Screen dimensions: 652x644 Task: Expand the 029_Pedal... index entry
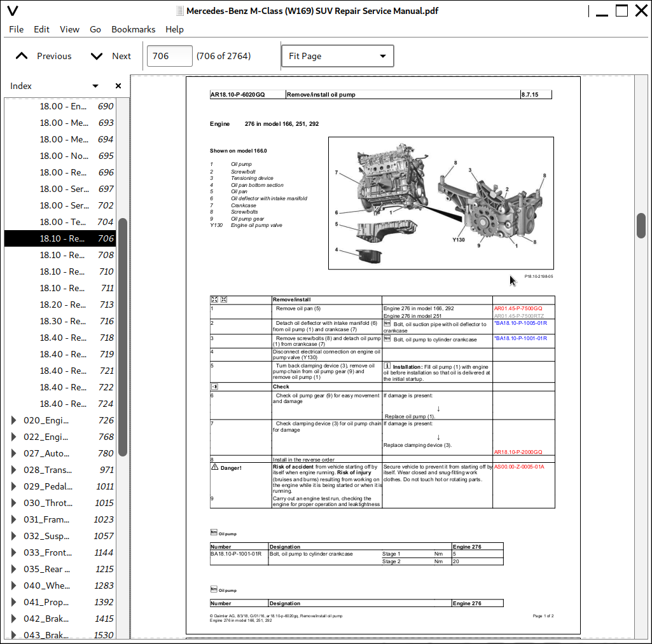coord(14,486)
